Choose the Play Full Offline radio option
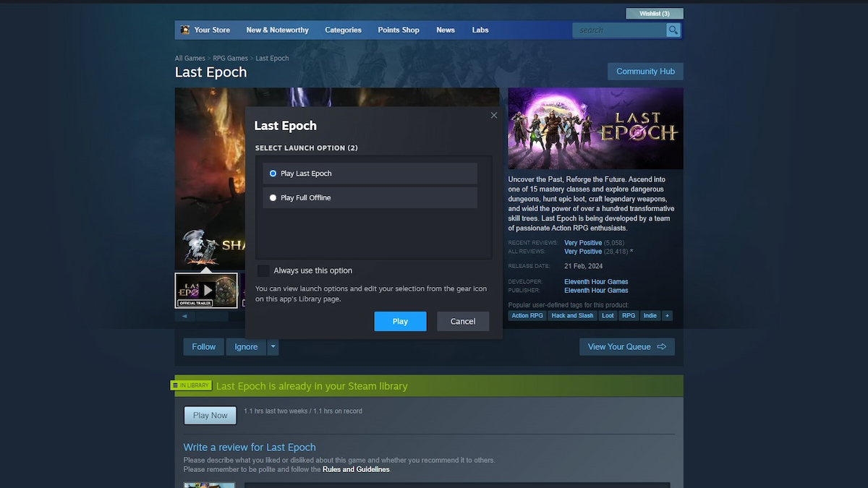The width and height of the screenshot is (868, 488). 273,198
